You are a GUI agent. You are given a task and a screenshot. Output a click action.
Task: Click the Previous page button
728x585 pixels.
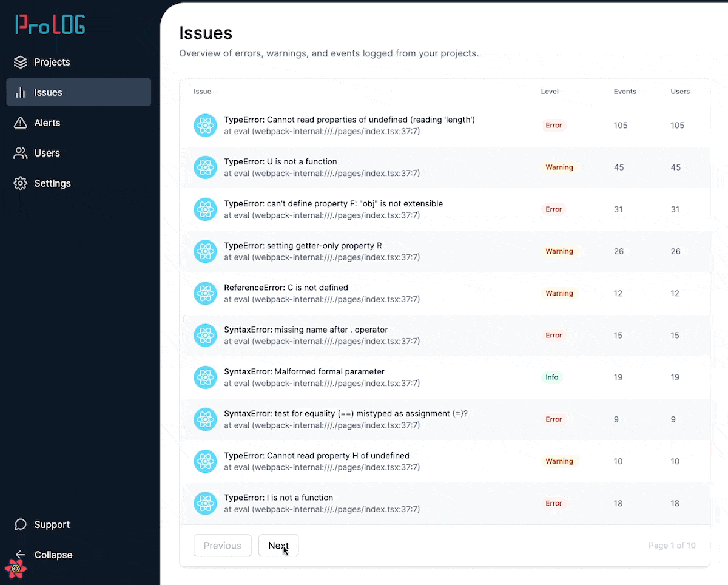pos(222,546)
